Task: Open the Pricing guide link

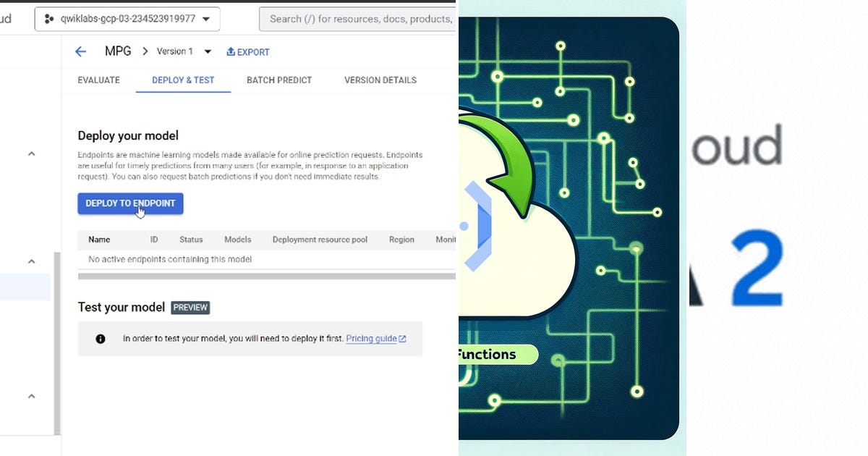Action: (x=371, y=338)
